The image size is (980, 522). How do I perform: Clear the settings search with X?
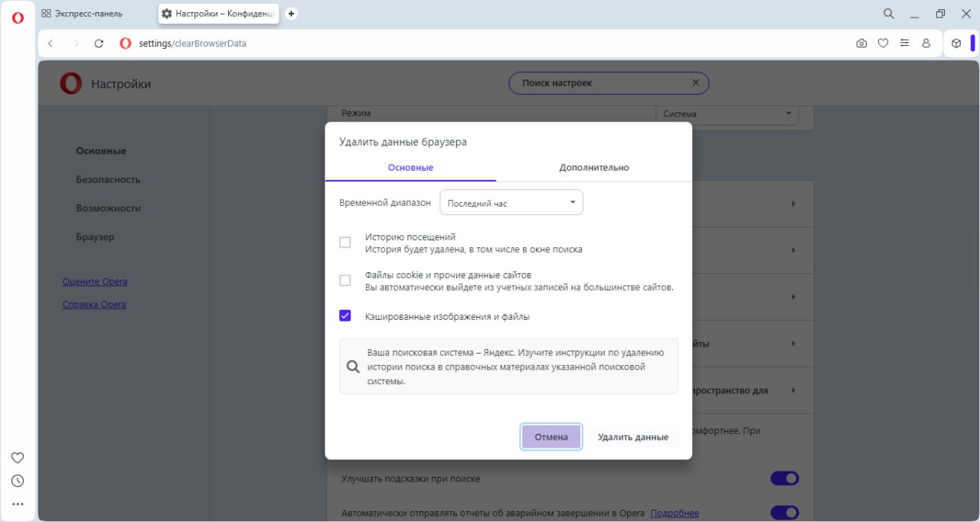695,83
